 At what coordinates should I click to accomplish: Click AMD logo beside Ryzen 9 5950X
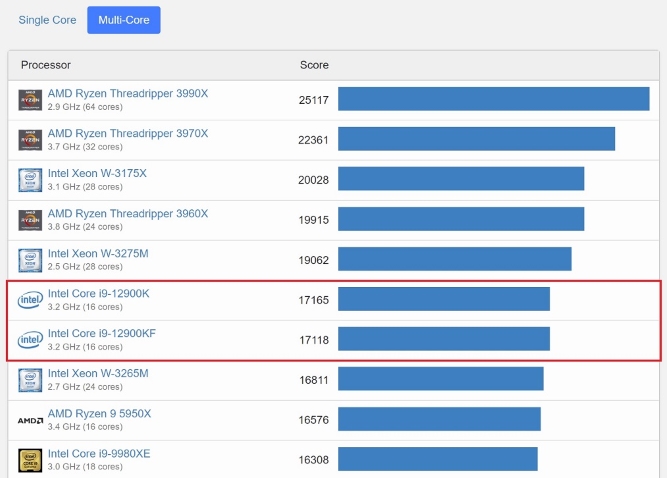point(30,421)
